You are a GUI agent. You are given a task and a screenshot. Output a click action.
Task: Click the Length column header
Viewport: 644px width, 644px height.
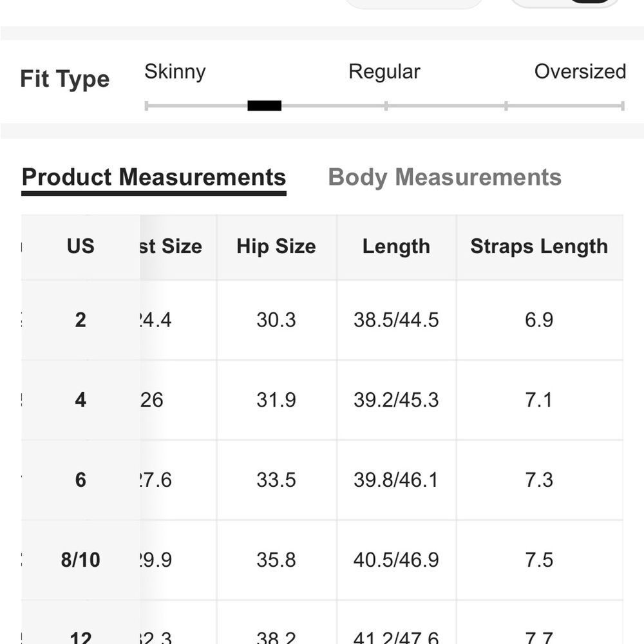click(396, 246)
